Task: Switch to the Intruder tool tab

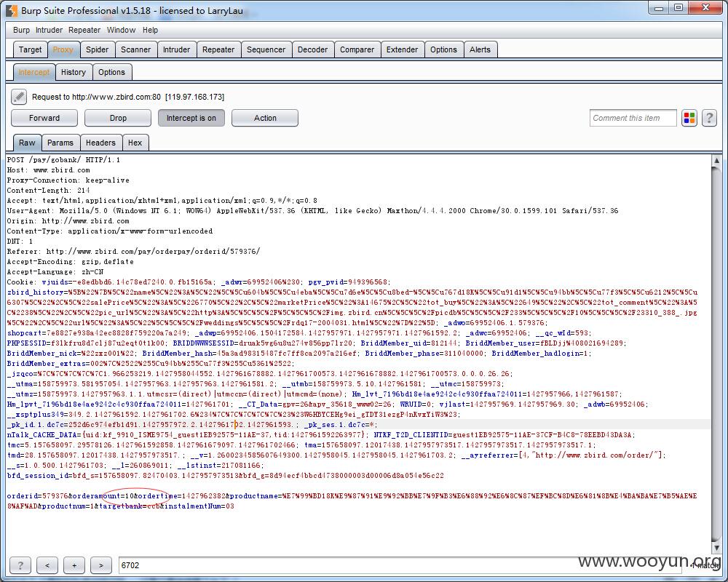Action: tap(176, 49)
